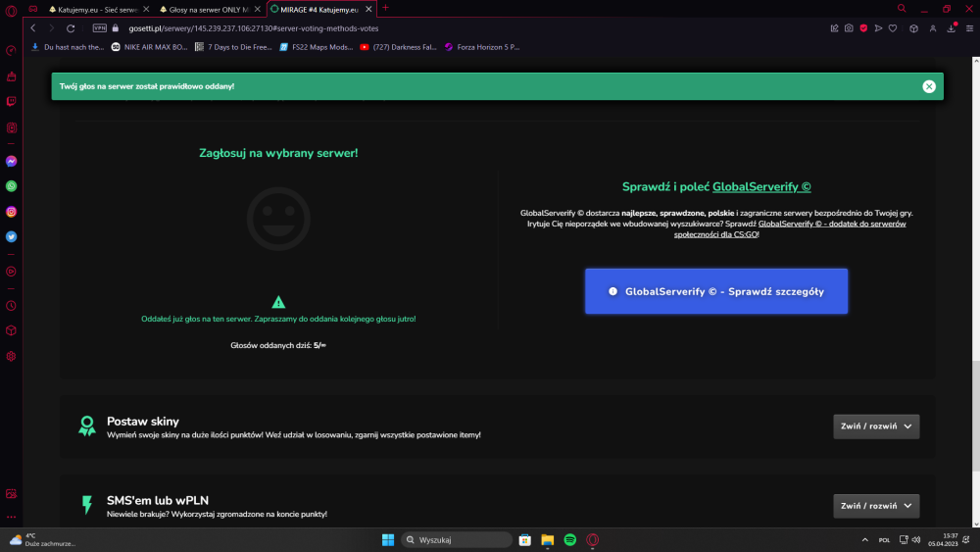This screenshot has height=552, width=980.
Task: Open the 'Du hast nach the...' bookmark
Action: tap(68, 47)
